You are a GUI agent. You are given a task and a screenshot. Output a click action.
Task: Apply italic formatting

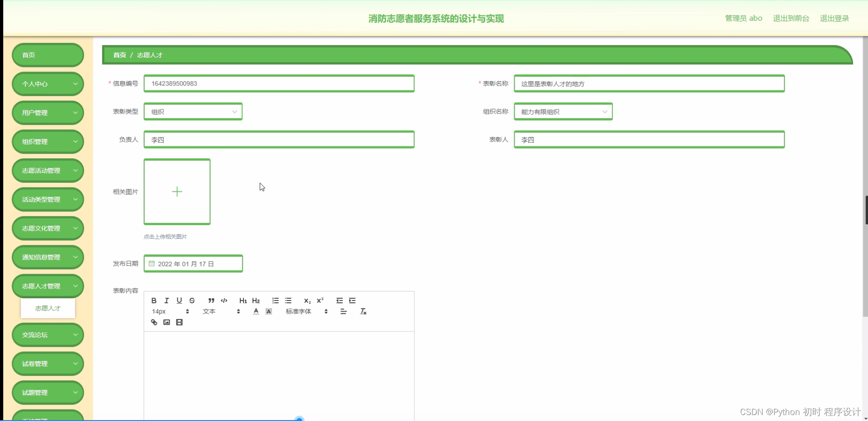167,301
